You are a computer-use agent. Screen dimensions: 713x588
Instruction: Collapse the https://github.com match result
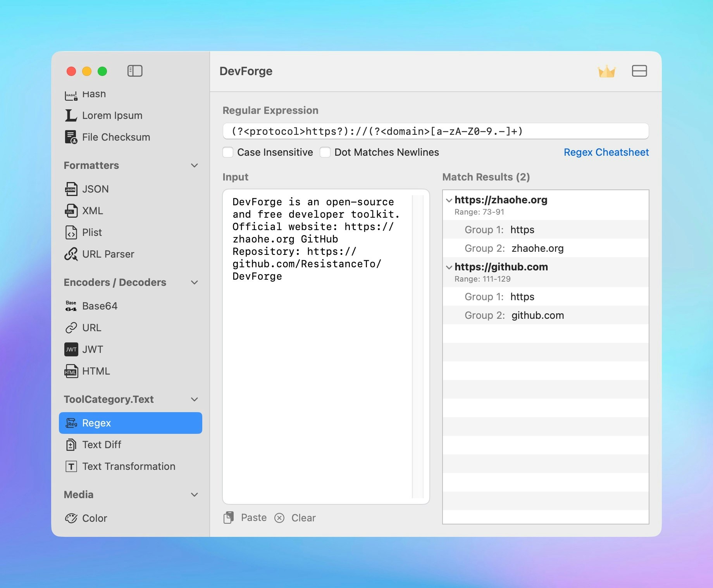tap(449, 267)
